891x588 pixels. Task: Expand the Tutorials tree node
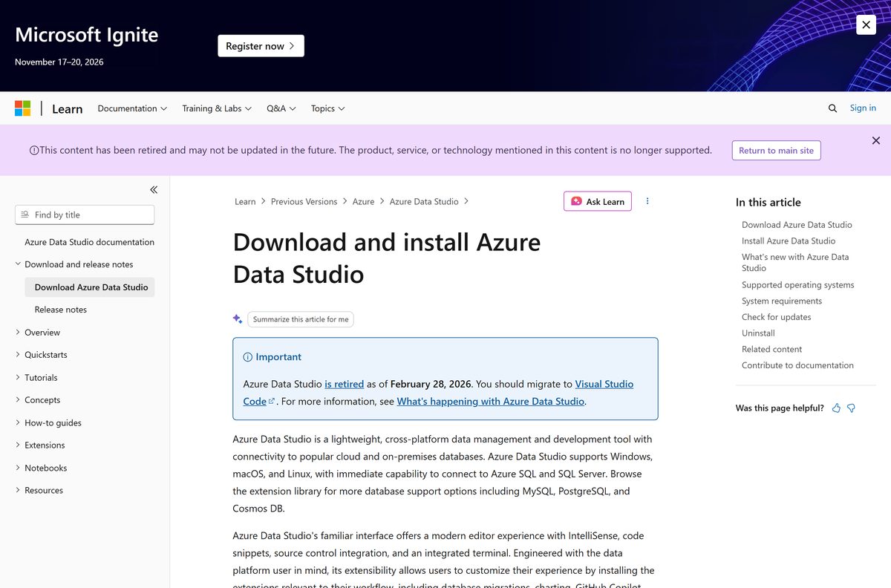(x=18, y=377)
